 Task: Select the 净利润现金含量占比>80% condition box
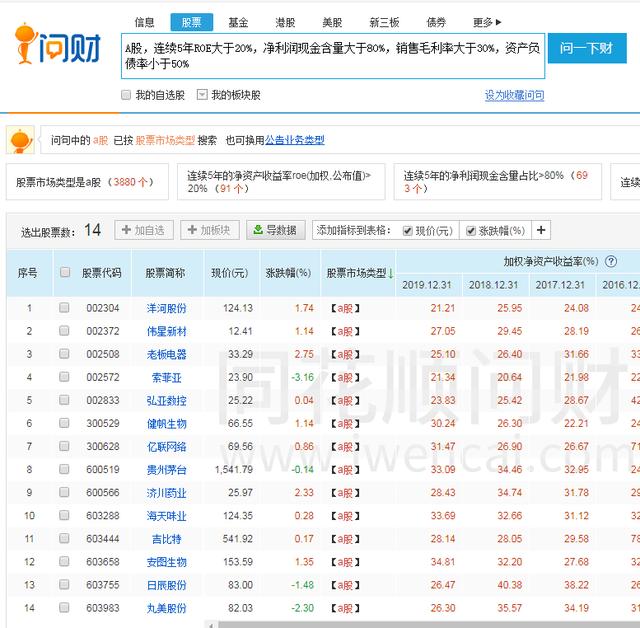[498, 182]
